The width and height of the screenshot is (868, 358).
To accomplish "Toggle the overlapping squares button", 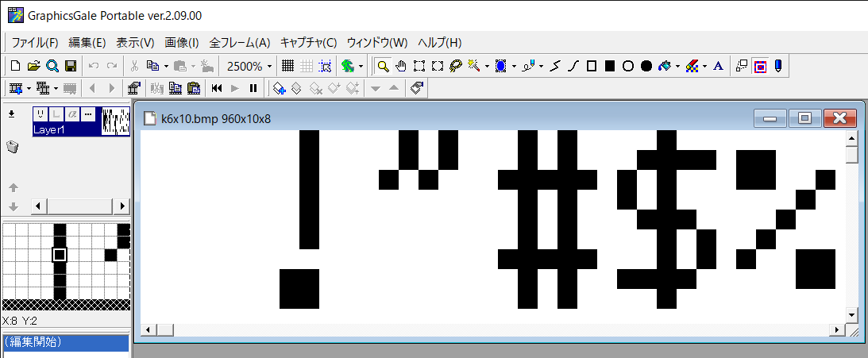I will 742,67.
